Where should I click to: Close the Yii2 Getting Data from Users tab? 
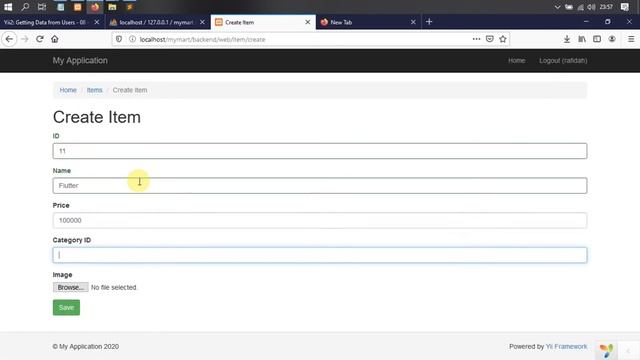[x=97, y=22]
